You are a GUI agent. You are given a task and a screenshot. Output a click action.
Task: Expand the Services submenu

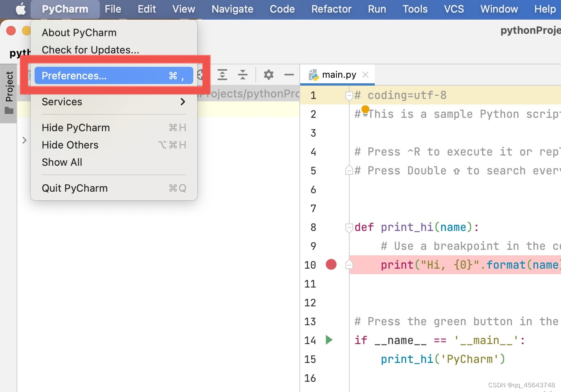(114, 102)
